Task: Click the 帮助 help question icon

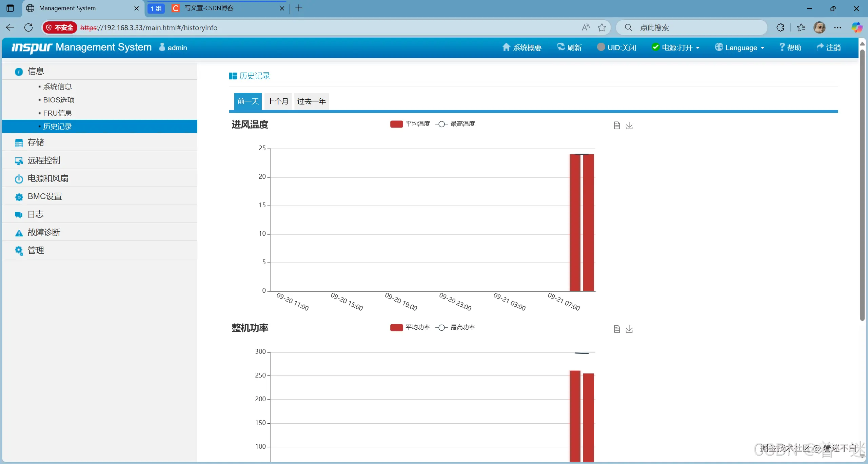Action: pos(782,47)
